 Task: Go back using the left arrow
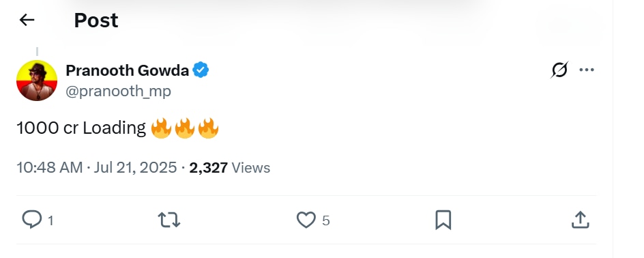click(x=27, y=20)
